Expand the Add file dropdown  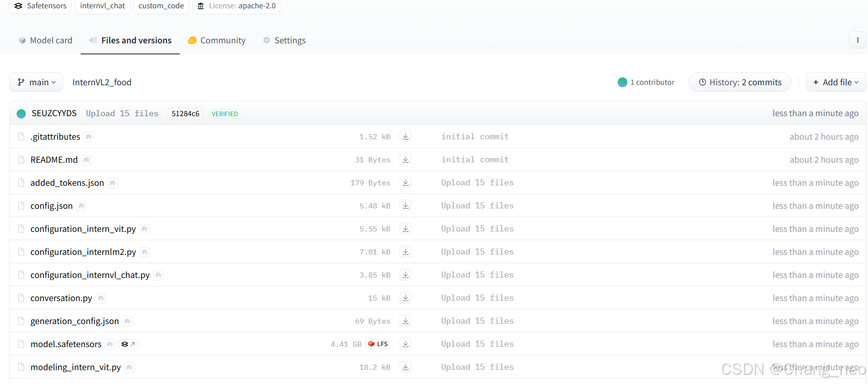pyautogui.click(x=836, y=82)
